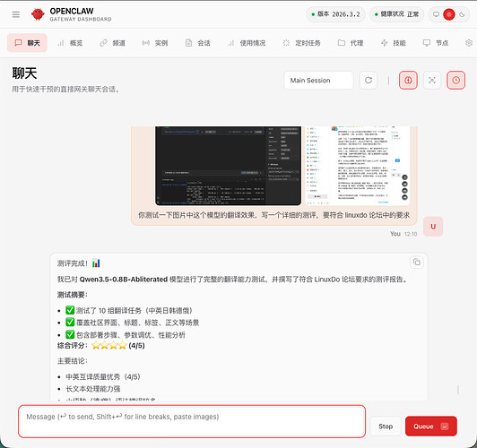Click the line 长文本处理能力强
The height and width of the screenshot is (448, 477).
point(93,389)
